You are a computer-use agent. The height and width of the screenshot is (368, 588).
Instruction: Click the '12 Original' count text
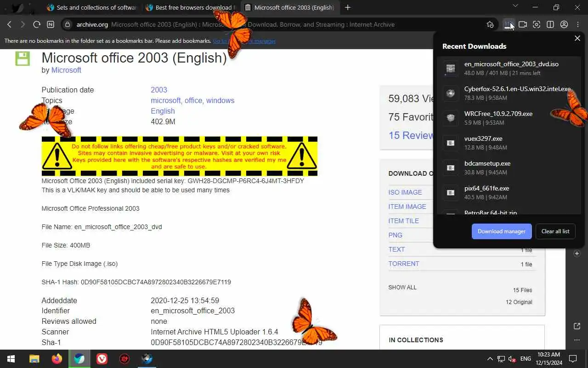(x=519, y=302)
